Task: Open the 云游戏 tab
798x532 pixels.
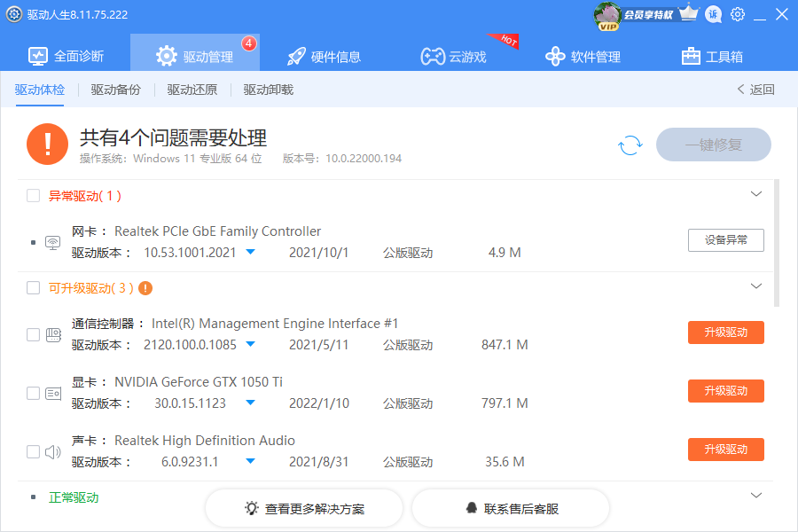Action: pos(453,56)
